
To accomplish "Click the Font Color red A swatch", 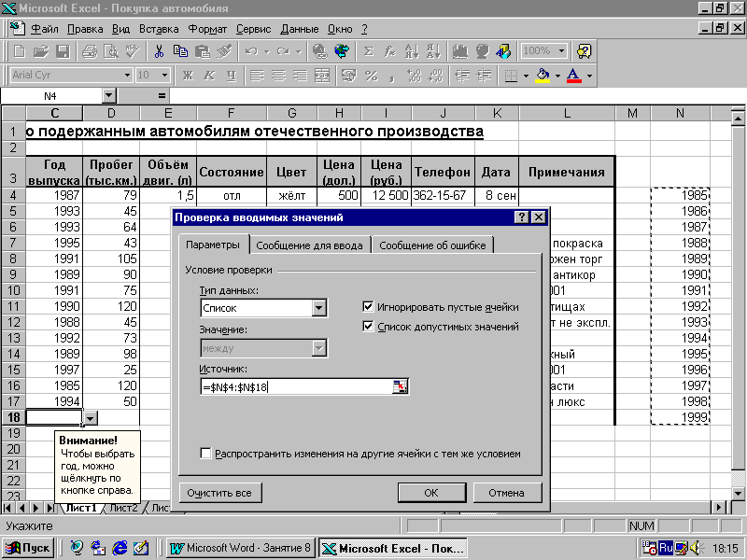I will [x=574, y=76].
